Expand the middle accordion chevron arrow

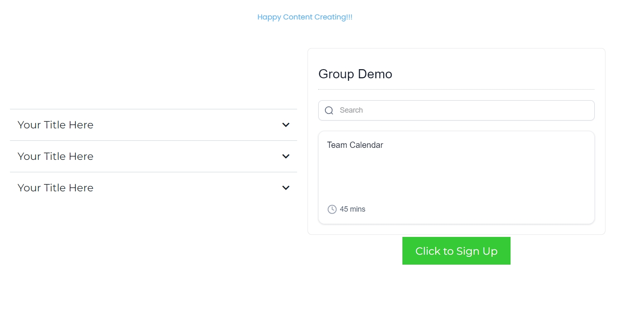click(286, 156)
